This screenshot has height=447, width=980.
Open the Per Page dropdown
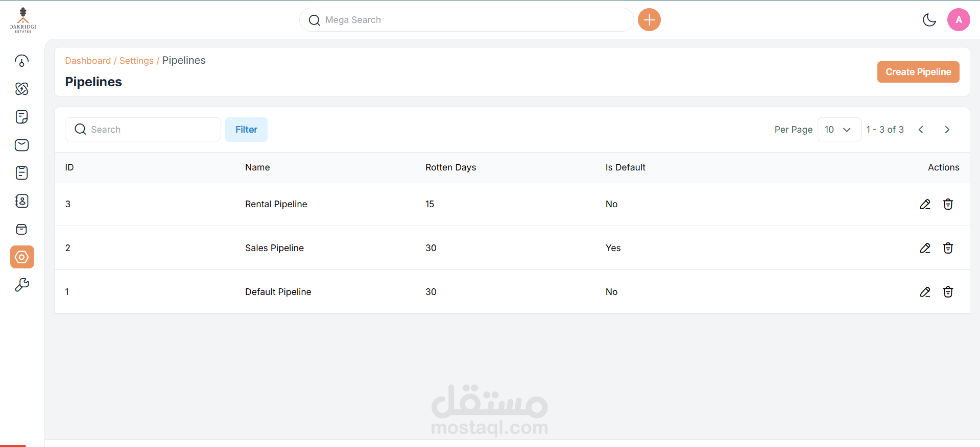click(x=839, y=130)
